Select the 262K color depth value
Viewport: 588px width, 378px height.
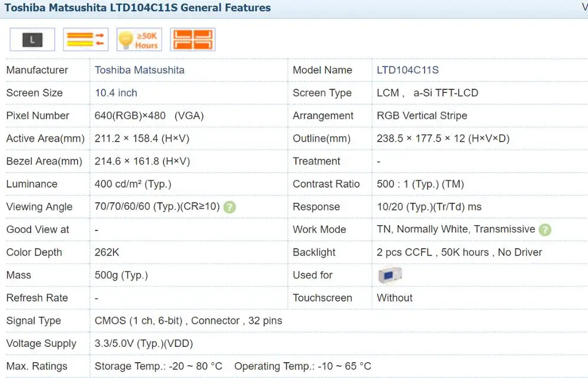tap(107, 252)
